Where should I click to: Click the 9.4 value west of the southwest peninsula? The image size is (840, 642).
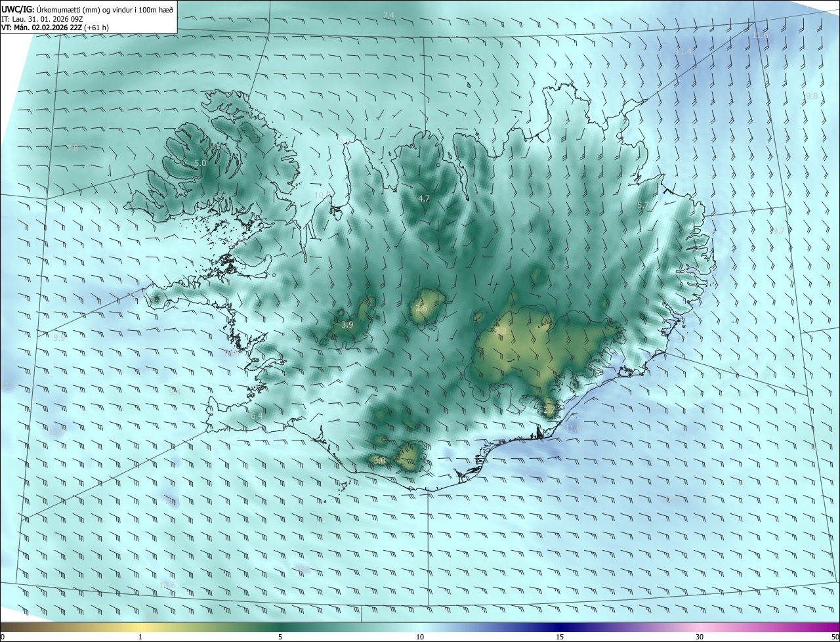(174, 392)
